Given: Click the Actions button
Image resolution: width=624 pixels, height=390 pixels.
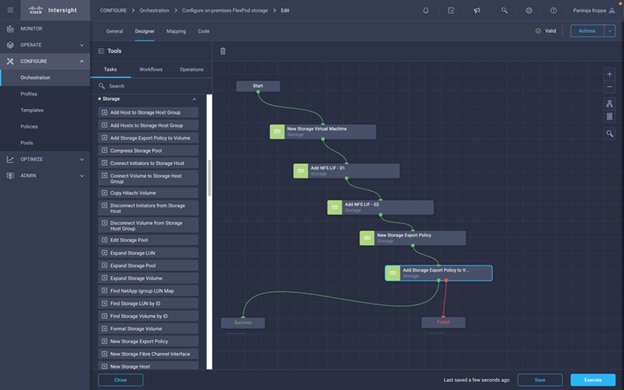Looking at the screenshot, I should pos(587,31).
